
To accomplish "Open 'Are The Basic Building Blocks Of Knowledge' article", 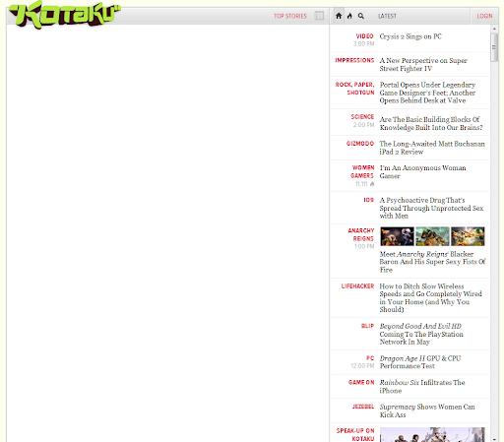I will tap(431, 123).
